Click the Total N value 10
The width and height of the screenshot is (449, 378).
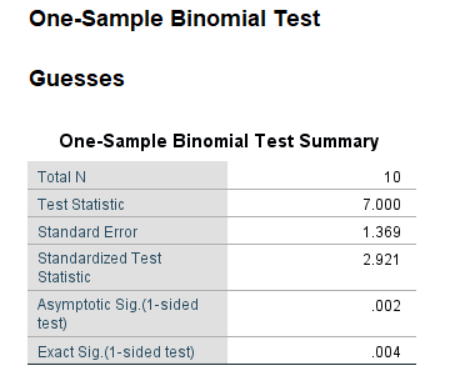pyautogui.click(x=392, y=177)
